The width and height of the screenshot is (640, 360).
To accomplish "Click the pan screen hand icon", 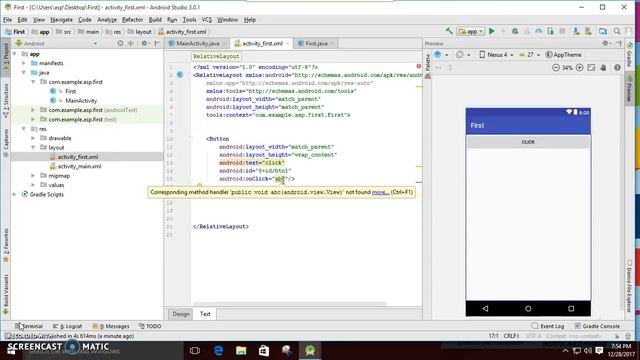I will click(x=603, y=68).
